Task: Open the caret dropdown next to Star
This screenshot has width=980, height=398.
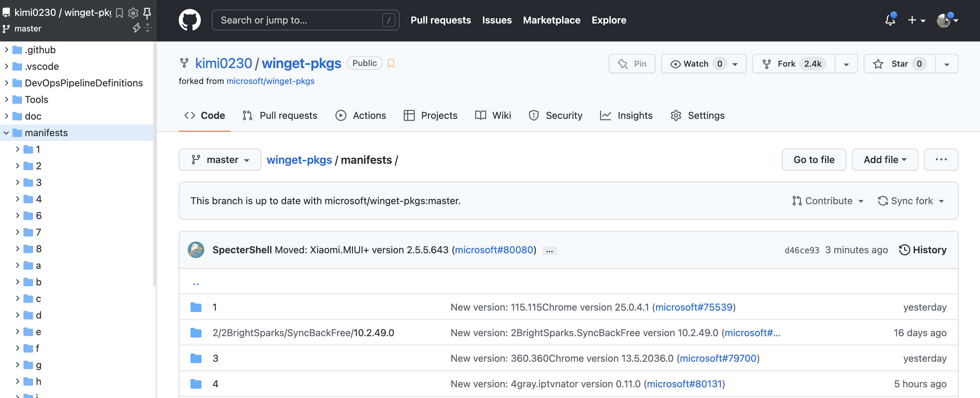Action: coord(947,64)
